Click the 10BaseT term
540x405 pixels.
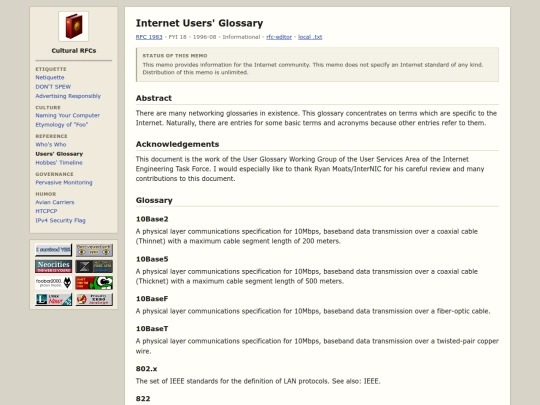(152, 329)
